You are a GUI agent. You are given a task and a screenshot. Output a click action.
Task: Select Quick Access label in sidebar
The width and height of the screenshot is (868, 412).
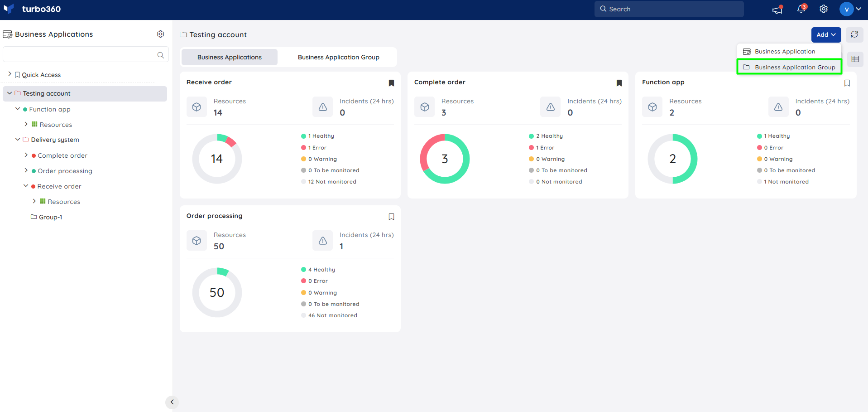(x=41, y=75)
